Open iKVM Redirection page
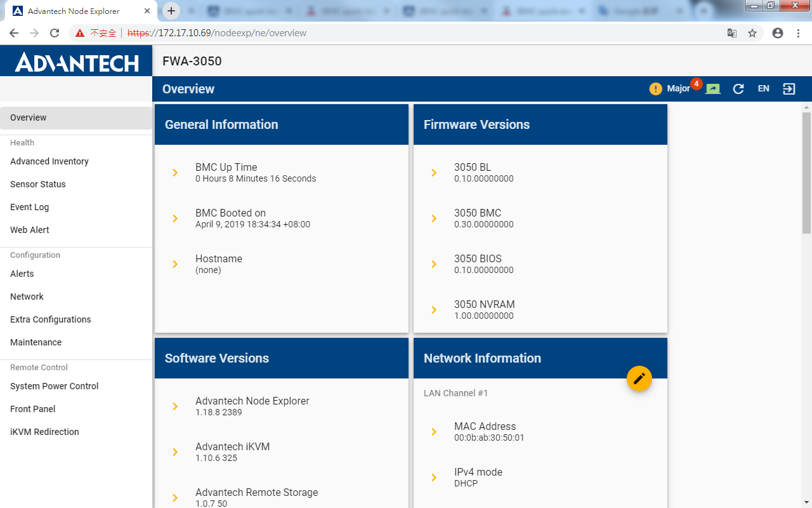 point(76,432)
